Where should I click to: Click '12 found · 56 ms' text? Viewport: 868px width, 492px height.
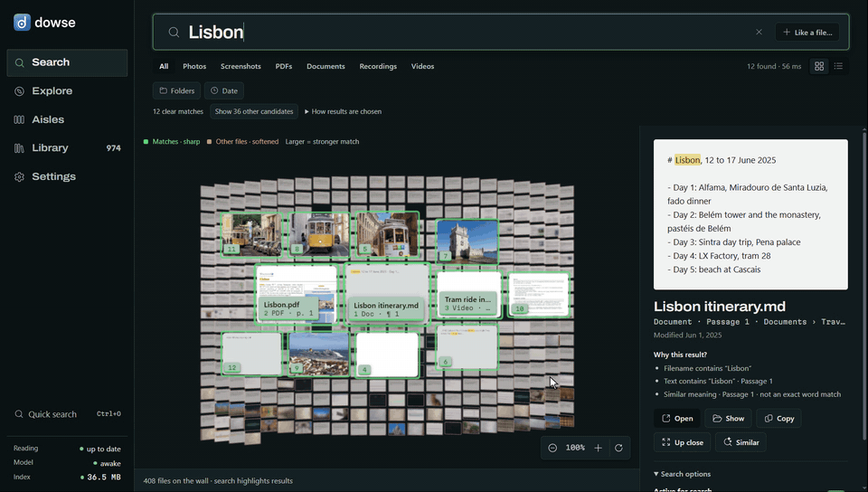tap(774, 66)
